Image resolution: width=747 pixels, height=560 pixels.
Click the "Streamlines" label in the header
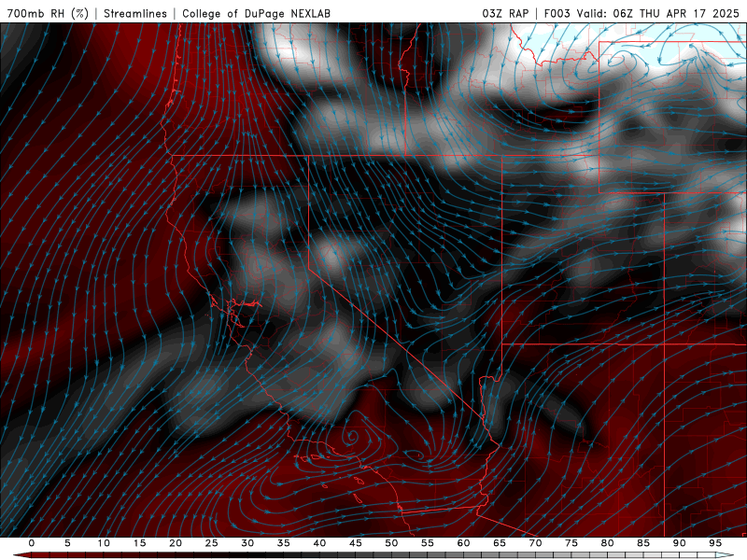[x=135, y=13]
